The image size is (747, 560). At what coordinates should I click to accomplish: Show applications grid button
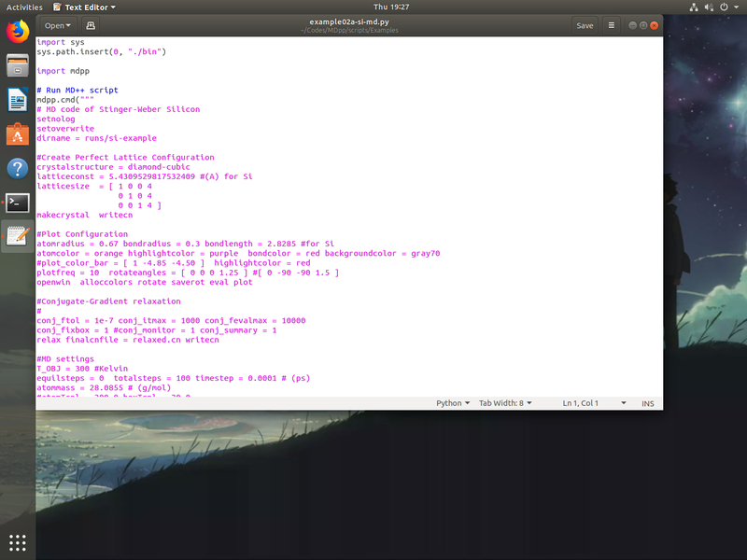[x=18, y=542]
